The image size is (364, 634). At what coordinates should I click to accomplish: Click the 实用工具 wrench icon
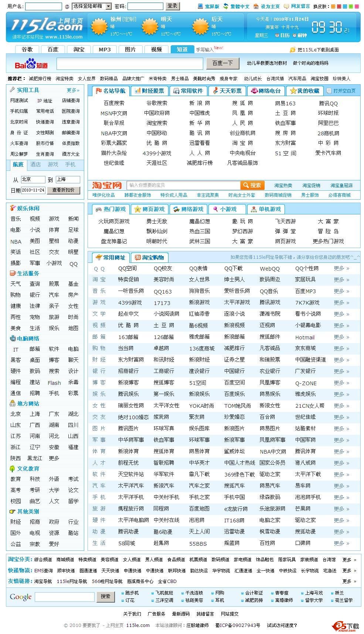coord(13,90)
